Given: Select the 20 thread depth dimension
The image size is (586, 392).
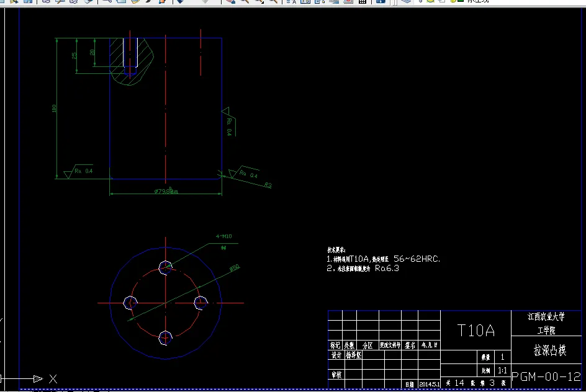Looking at the screenshot, I should (92, 52).
